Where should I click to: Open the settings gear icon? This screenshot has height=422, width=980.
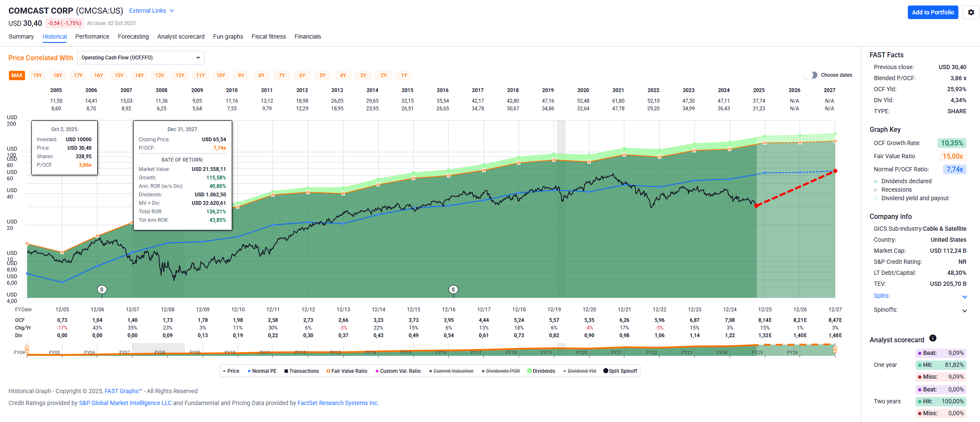click(x=971, y=12)
